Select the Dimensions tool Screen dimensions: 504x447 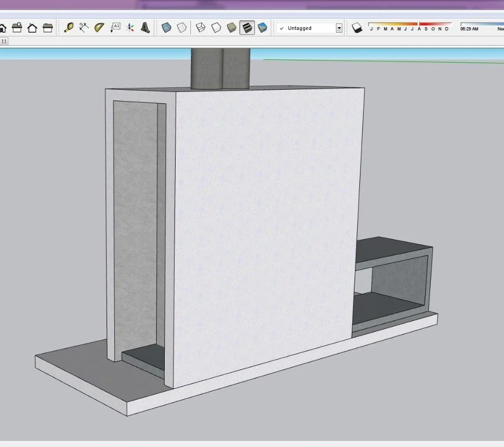coord(84,28)
